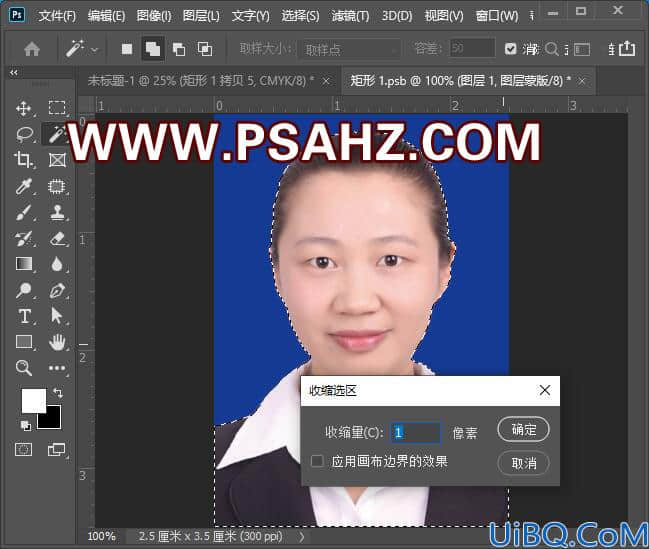The height and width of the screenshot is (549, 649).
Task: Open the background color swatch
Action: 53,420
